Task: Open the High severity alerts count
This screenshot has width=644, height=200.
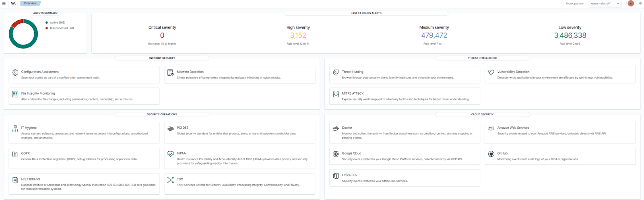Action: pyautogui.click(x=298, y=35)
